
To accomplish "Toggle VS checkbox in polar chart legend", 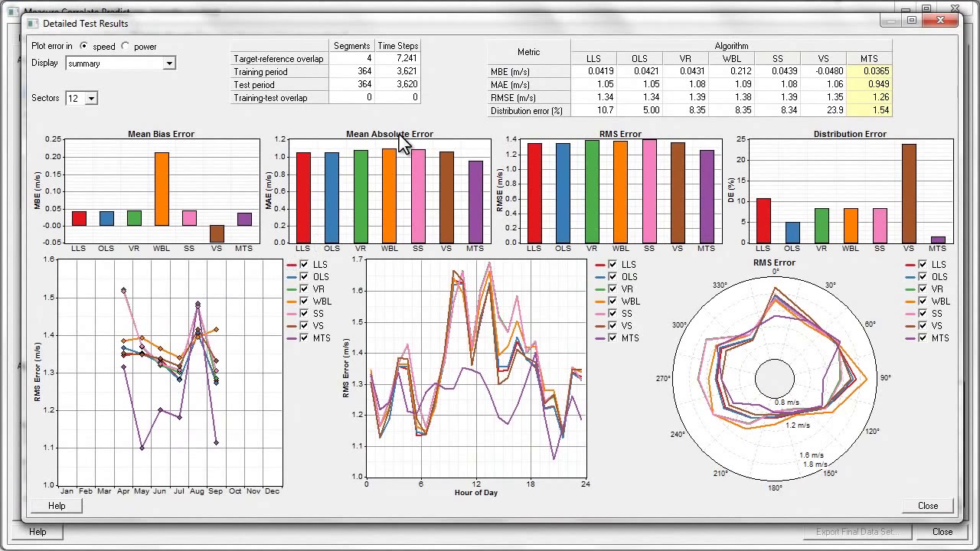I will [x=923, y=326].
